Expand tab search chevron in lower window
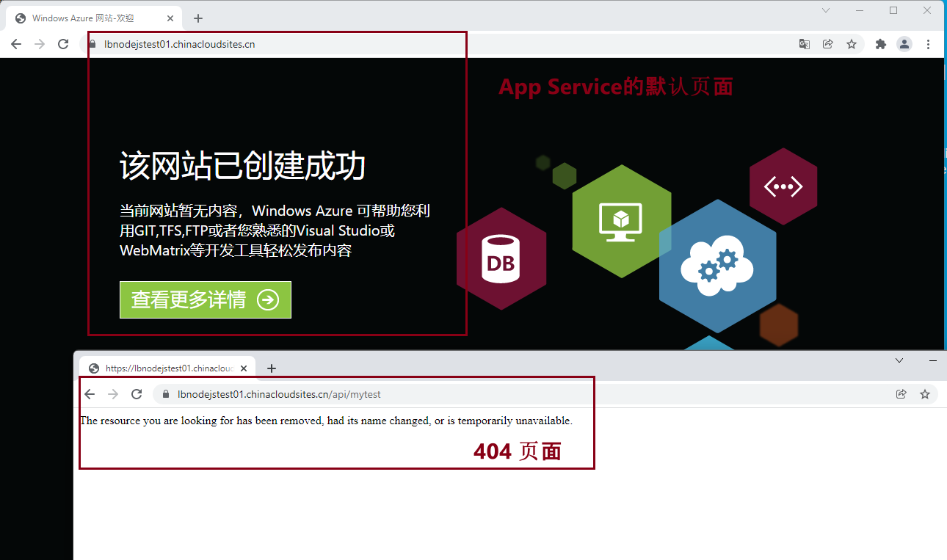Image resolution: width=947 pixels, height=560 pixels. tap(899, 360)
